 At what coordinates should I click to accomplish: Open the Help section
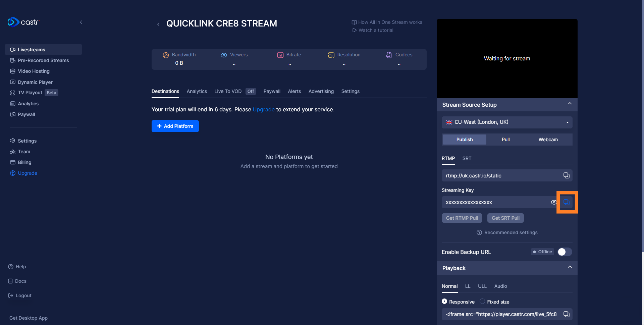pos(20,267)
